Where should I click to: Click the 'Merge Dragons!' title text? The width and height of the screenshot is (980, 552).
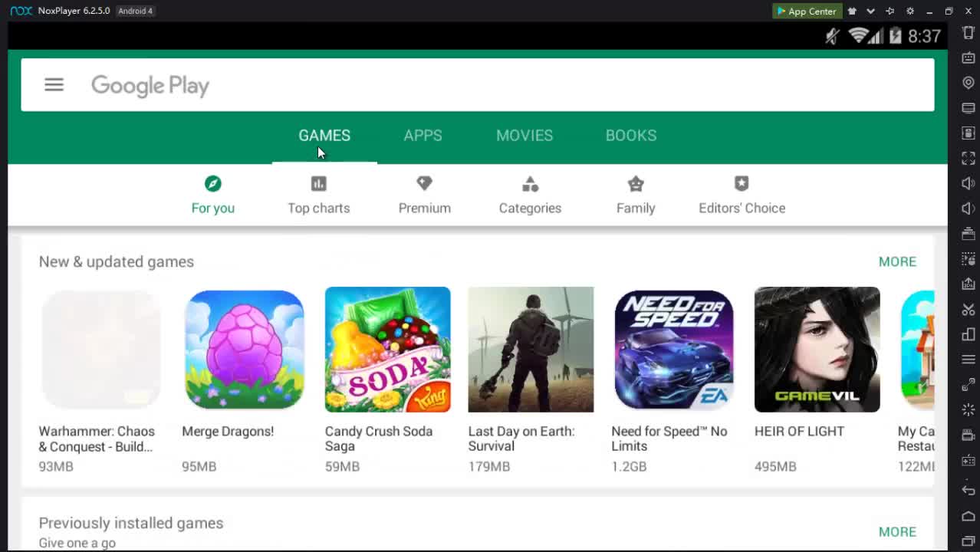coord(228,431)
